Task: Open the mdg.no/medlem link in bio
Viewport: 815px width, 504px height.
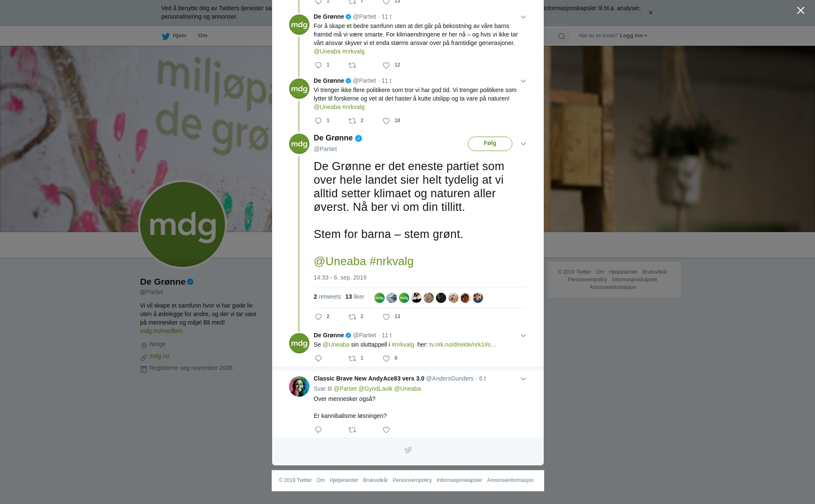Action: 161,331
